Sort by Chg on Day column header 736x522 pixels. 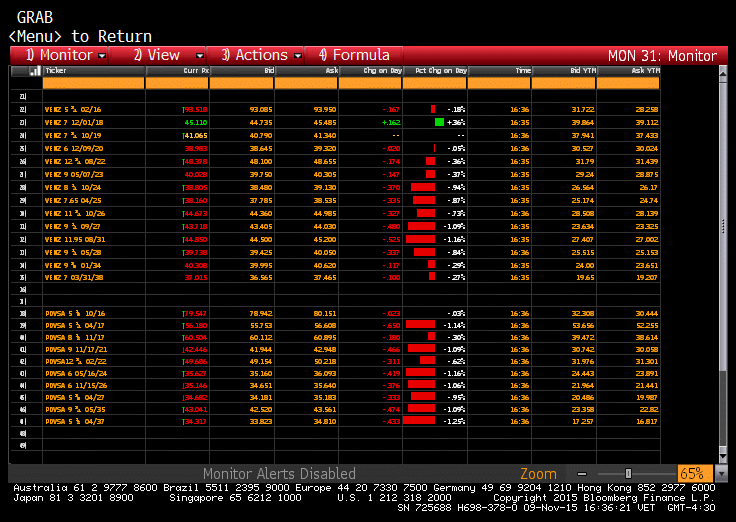click(x=371, y=71)
